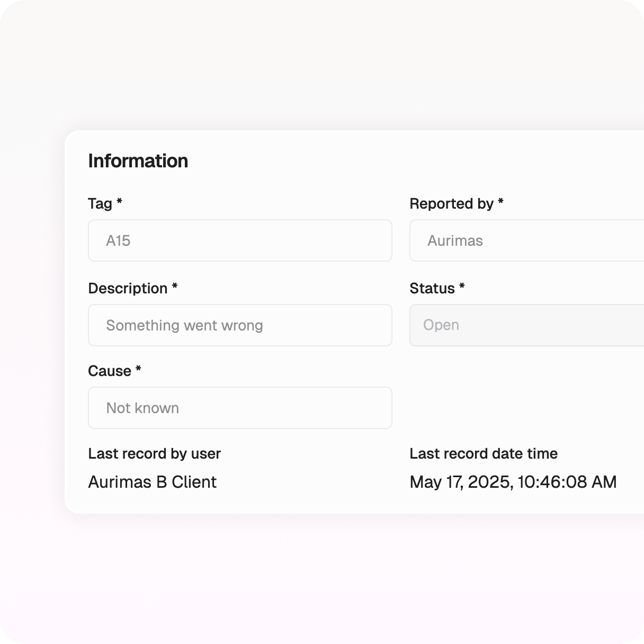The width and height of the screenshot is (644, 644).
Task: Click the required asterisk beside Cause
Action: (138, 369)
